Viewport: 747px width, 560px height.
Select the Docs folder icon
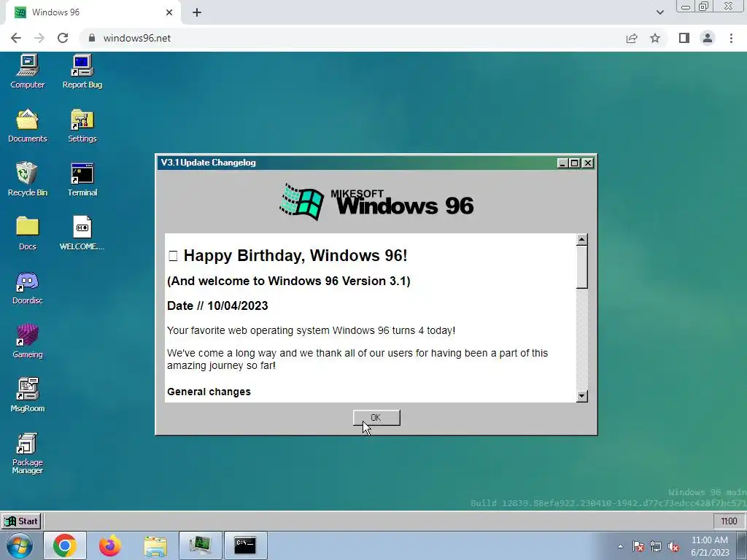(27, 233)
